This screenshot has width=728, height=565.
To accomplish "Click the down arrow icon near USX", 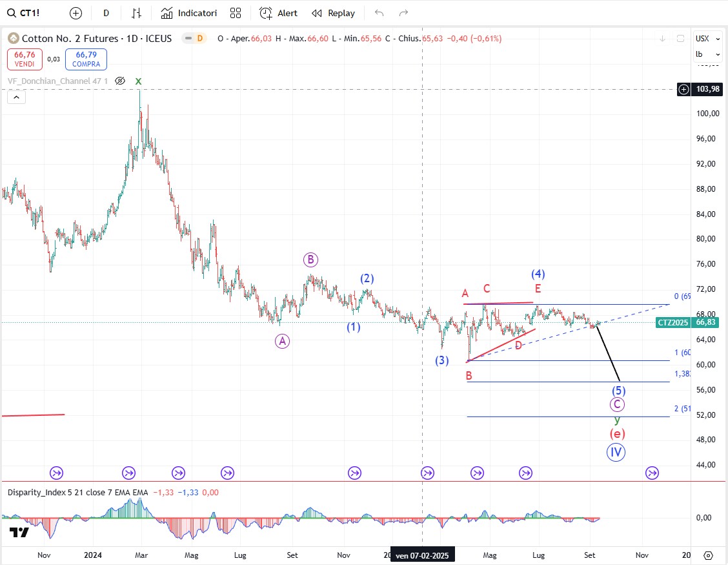I will click(663, 39).
